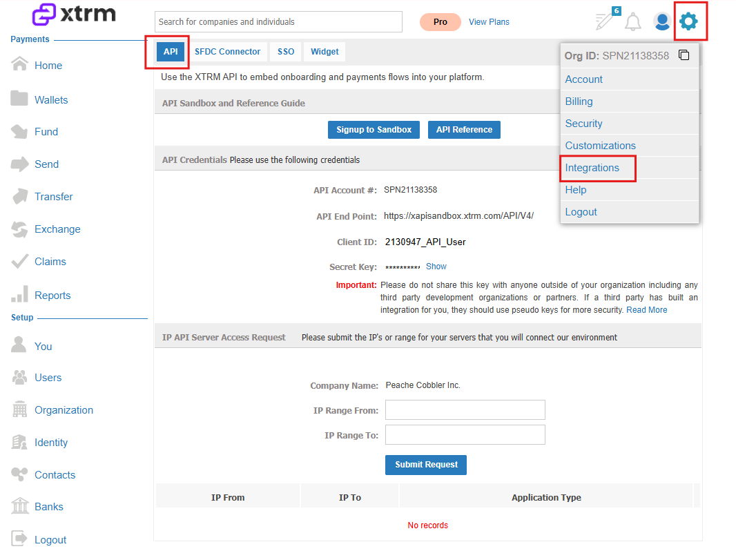Click the Identity icon in sidebar

pyautogui.click(x=19, y=442)
